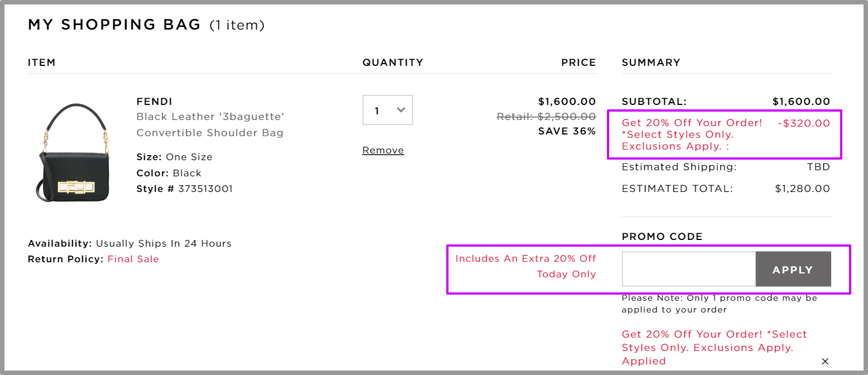Viewport: 868px width, 375px height.
Task: Open the FENDI brand name link
Action: click(x=155, y=102)
